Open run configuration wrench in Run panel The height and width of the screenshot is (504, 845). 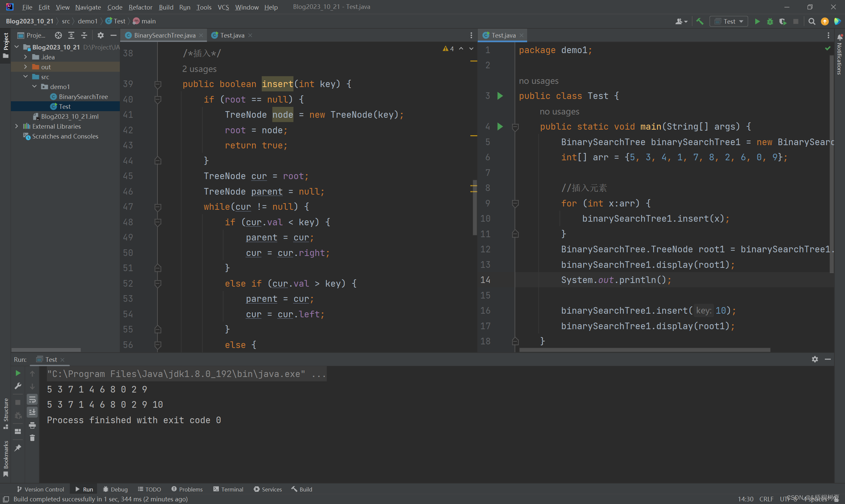point(18,386)
